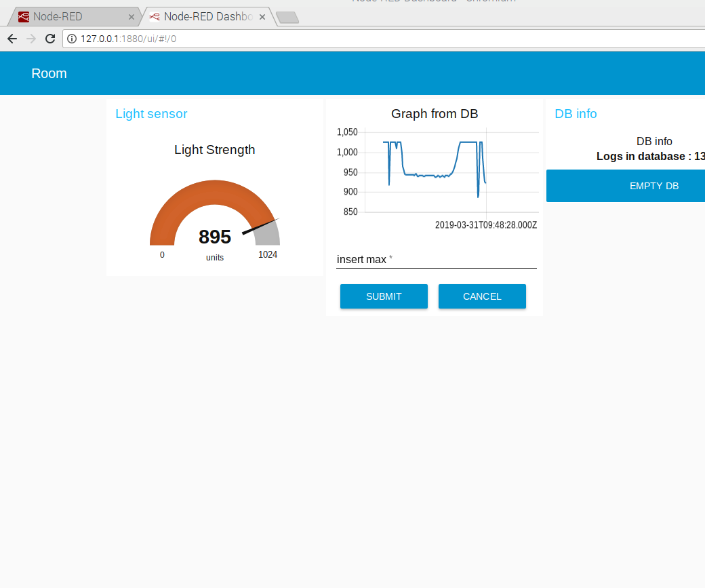Click the Node-RED favicon on the Dashboard tab

155,16
